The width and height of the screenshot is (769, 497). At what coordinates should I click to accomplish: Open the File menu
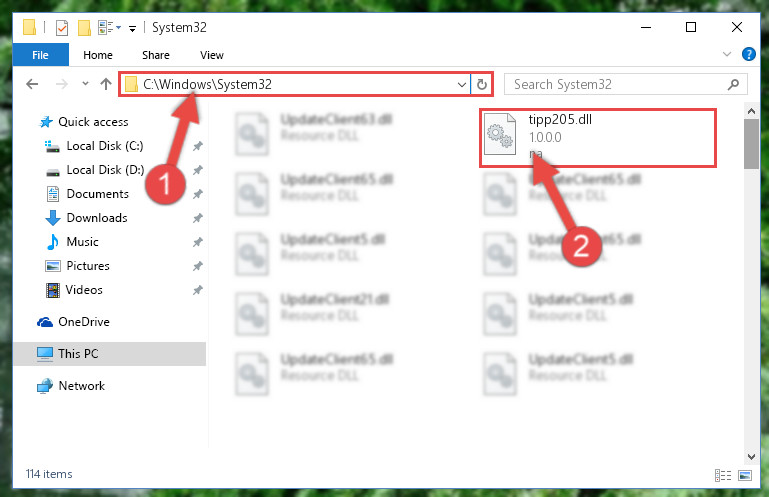(41, 54)
